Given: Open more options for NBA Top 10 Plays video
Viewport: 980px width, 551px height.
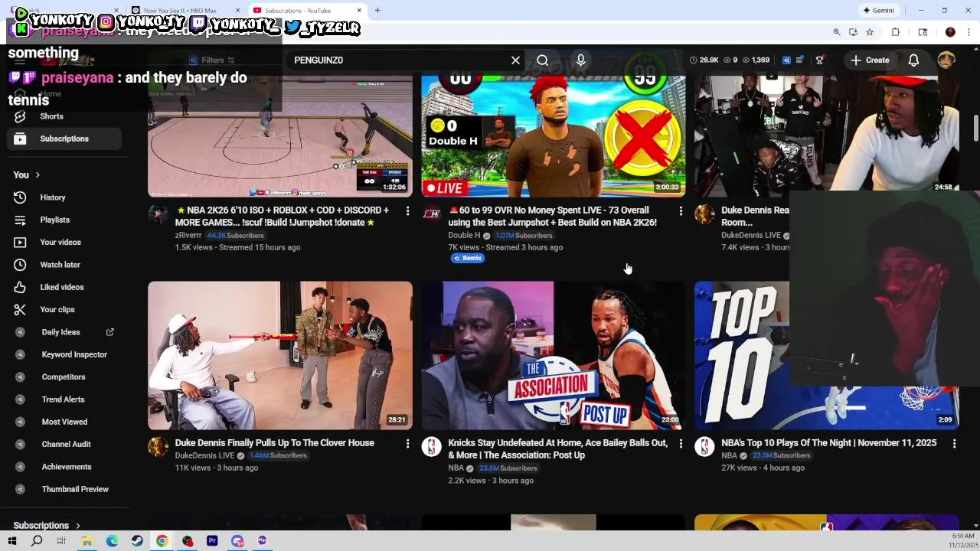Looking at the screenshot, I should click(954, 444).
